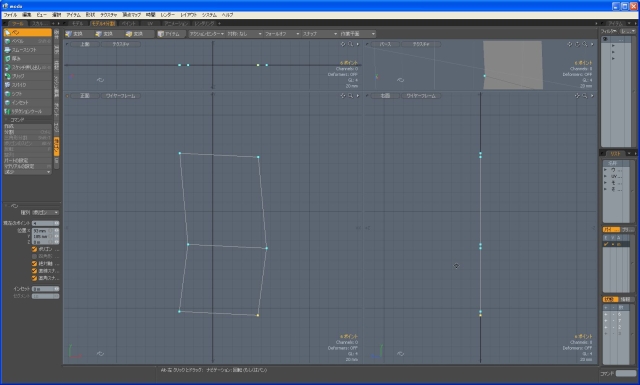Screen dimensions: 640x385
Task: Open the ファイル menu
Action: click(x=10, y=15)
